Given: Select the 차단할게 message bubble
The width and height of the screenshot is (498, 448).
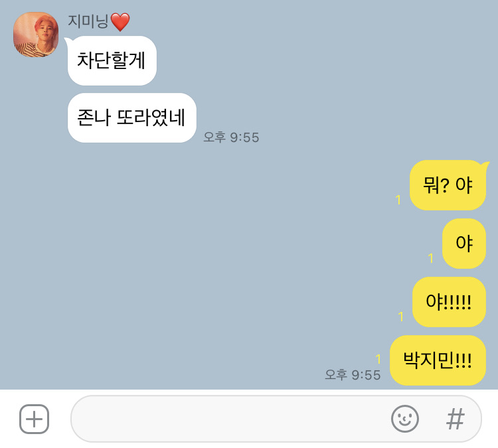Looking at the screenshot, I should tap(112, 60).
